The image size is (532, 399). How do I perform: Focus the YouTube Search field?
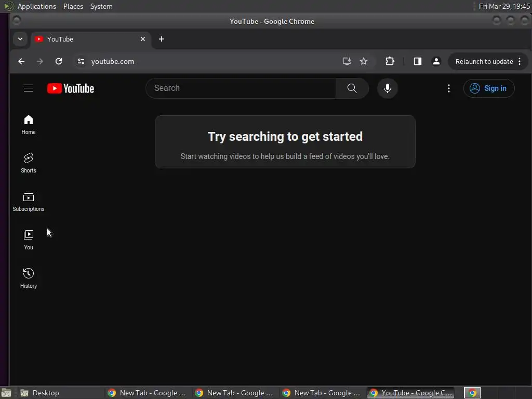241,88
